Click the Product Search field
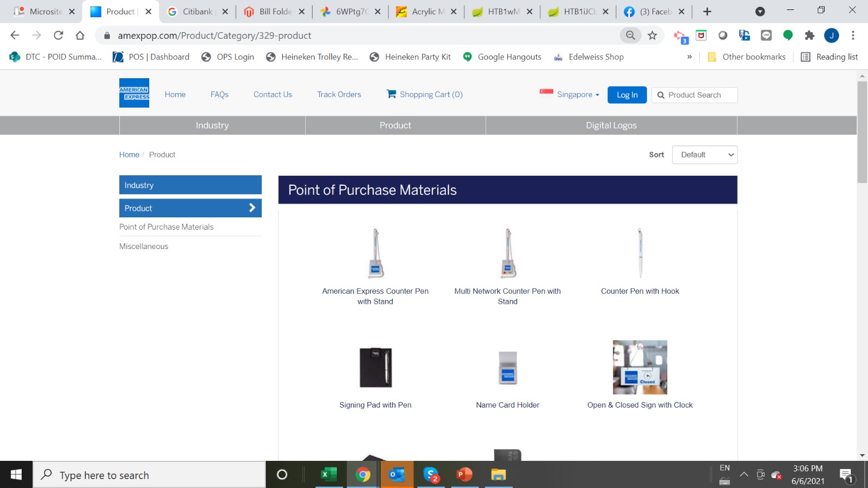868x488 pixels. click(694, 95)
